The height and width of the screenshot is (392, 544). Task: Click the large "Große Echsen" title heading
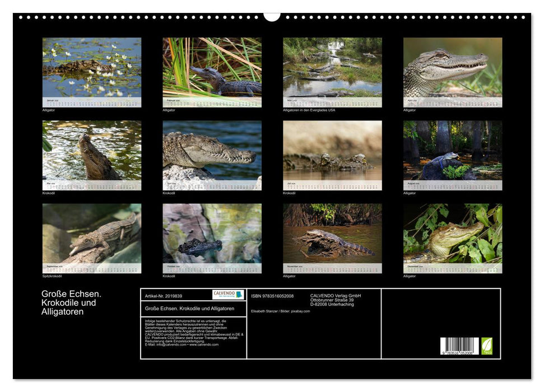[71, 302]
